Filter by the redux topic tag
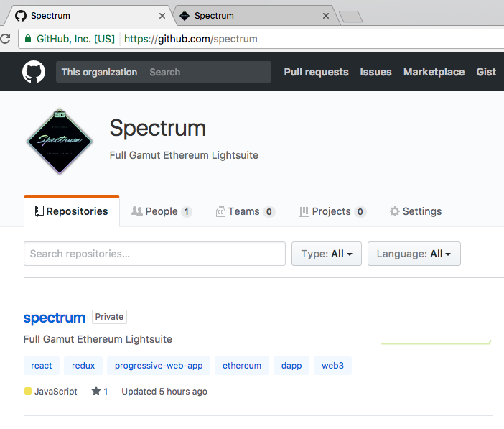The image size is (504, 429). point(83,366)
